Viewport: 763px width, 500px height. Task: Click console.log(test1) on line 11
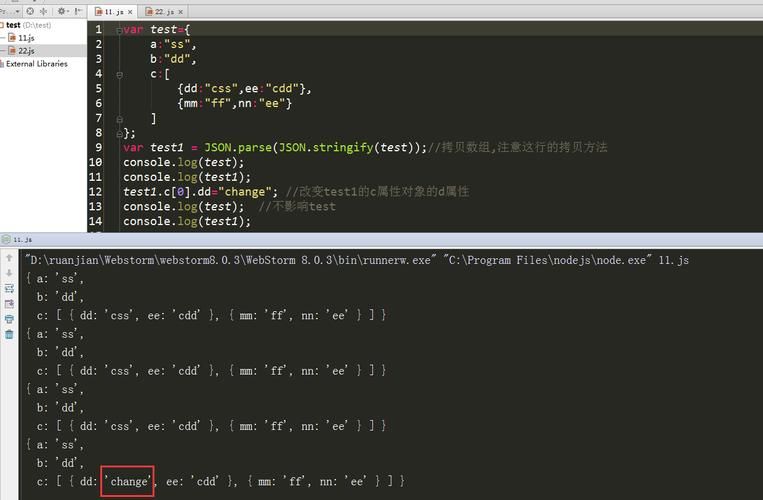click(187, 177)
